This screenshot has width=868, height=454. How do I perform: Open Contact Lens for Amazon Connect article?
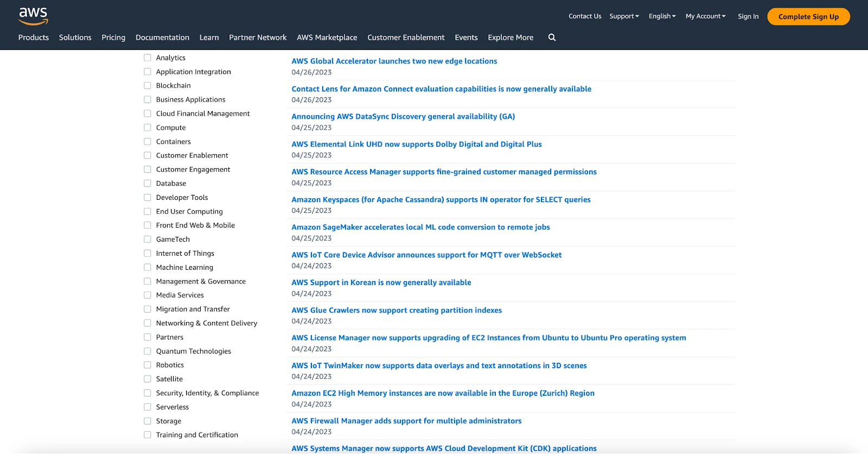(442, 89)
